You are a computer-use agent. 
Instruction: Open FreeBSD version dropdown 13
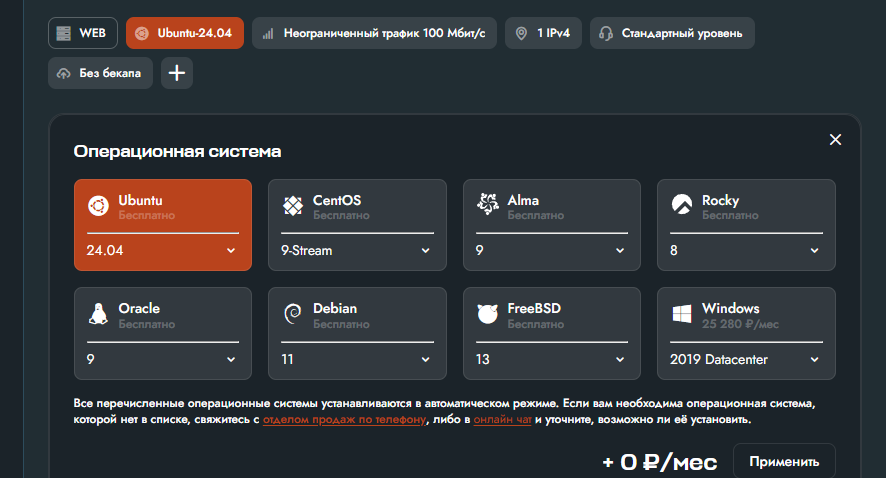point(551,359)
